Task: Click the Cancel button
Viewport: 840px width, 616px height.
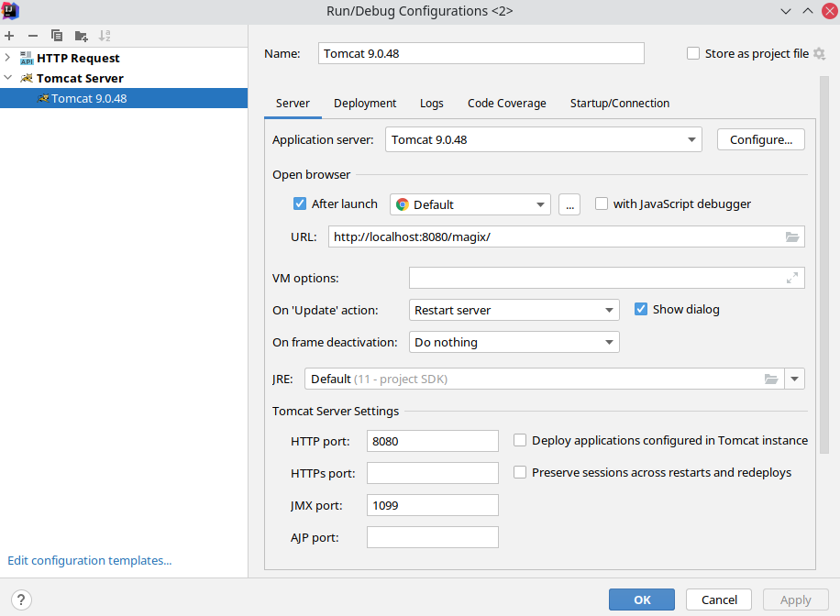Action: point(719,599)
